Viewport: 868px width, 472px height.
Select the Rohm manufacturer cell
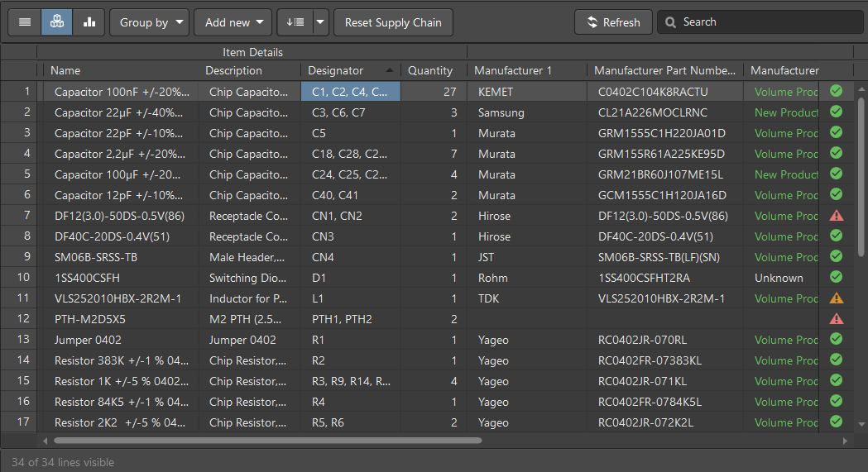coord(527,278)
